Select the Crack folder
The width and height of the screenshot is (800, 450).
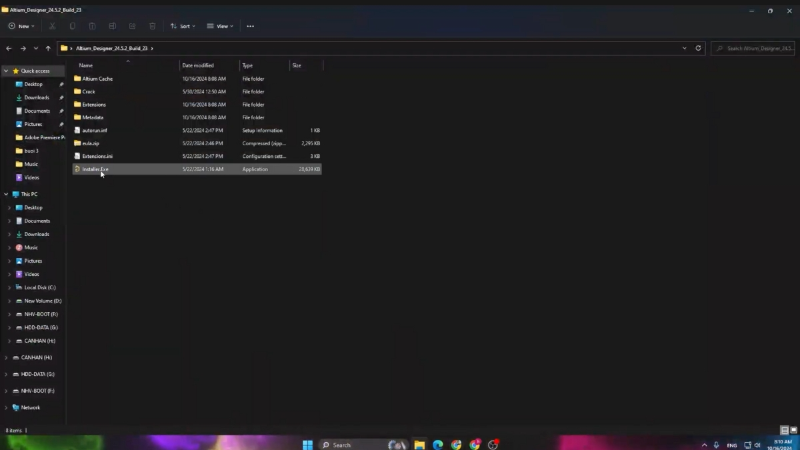coord(197,92)
